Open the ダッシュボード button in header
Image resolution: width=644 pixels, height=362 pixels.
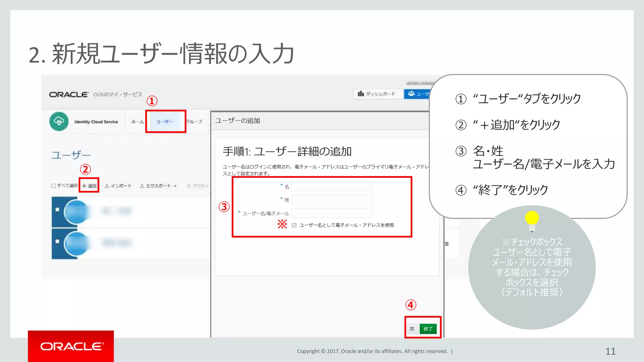coord(378,94)
